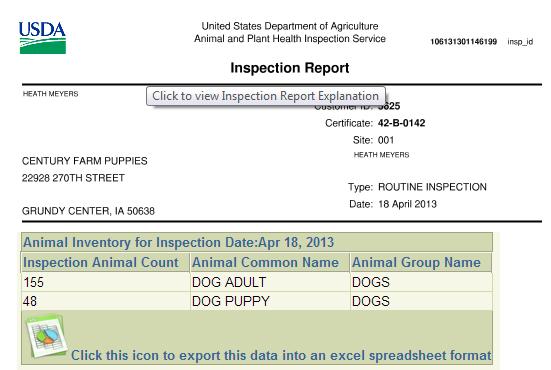
Task: Select the DOG ADULT cell
Action: point(270,282)
